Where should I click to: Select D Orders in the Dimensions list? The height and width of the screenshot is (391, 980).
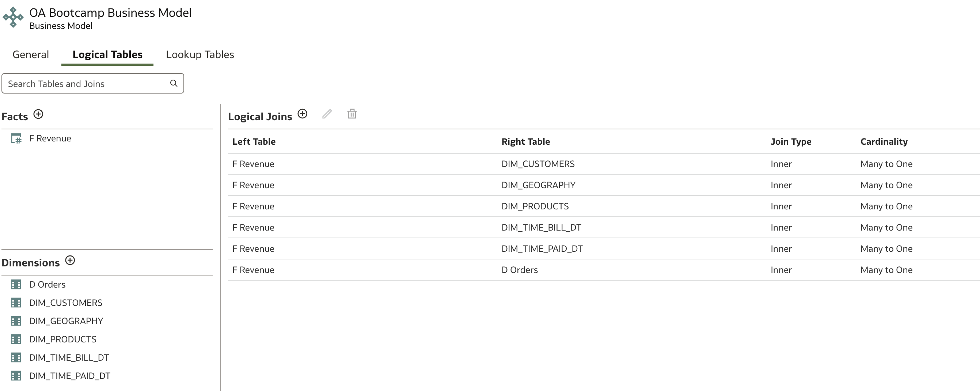tap(47, 285)
